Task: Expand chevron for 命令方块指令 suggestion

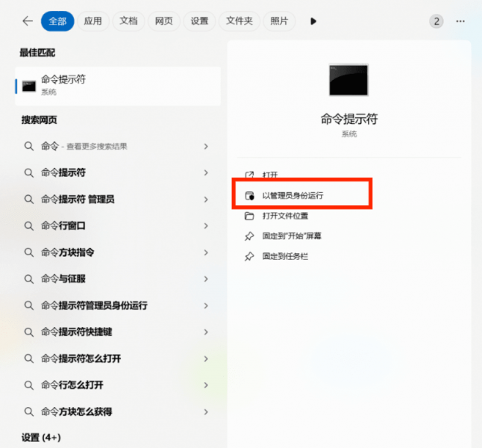Action: click(206, 252)
